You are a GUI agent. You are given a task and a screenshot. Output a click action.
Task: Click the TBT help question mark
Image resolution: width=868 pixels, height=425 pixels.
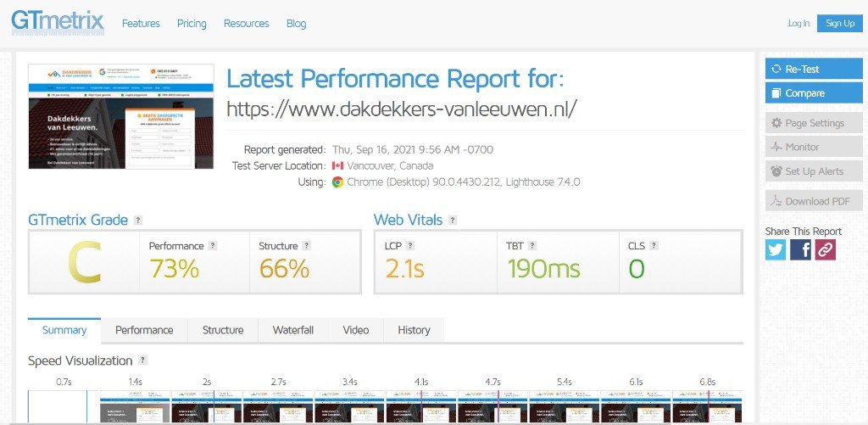pos(532,245)
